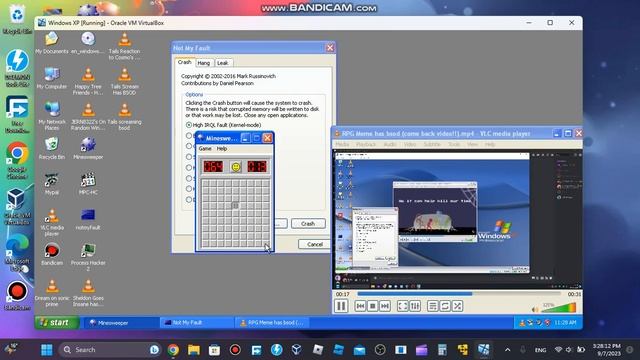
Task: Switch to the Crash tab
Action: [x=184, y=62]
